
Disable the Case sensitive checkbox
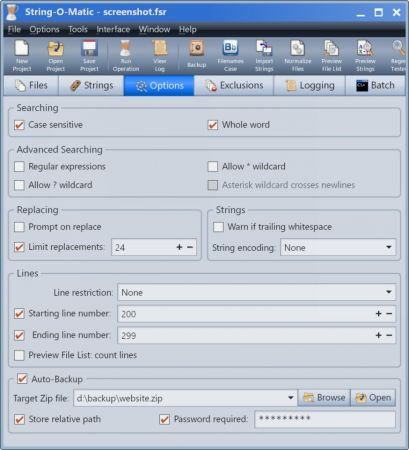coord(19,125)
